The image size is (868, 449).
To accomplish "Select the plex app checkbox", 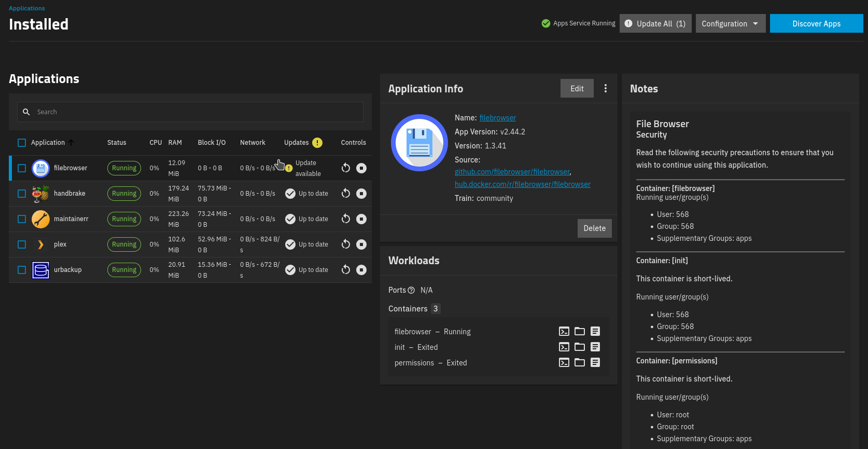I will (22, 244).
